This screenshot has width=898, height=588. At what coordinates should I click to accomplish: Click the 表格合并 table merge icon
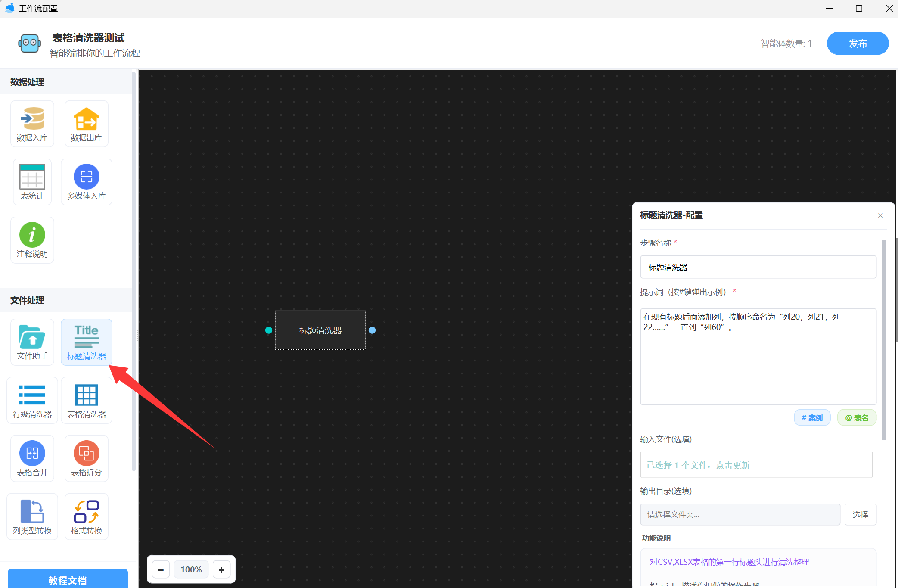pyautogui.click(x=32, y=458)
